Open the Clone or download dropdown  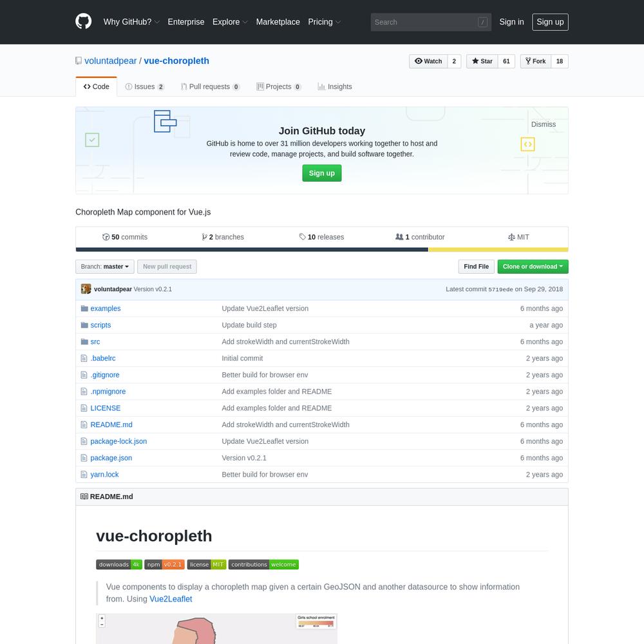[533, 267]
